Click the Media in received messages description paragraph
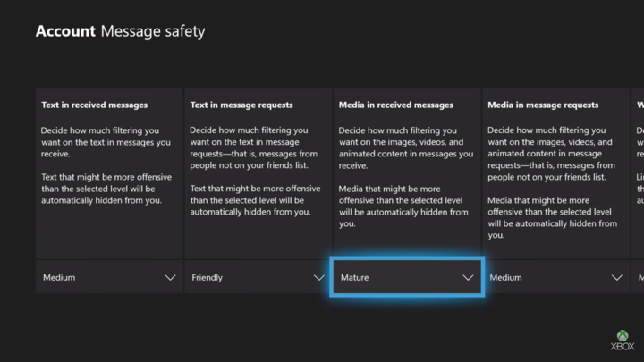644x362 pixels. pos(406,177)
